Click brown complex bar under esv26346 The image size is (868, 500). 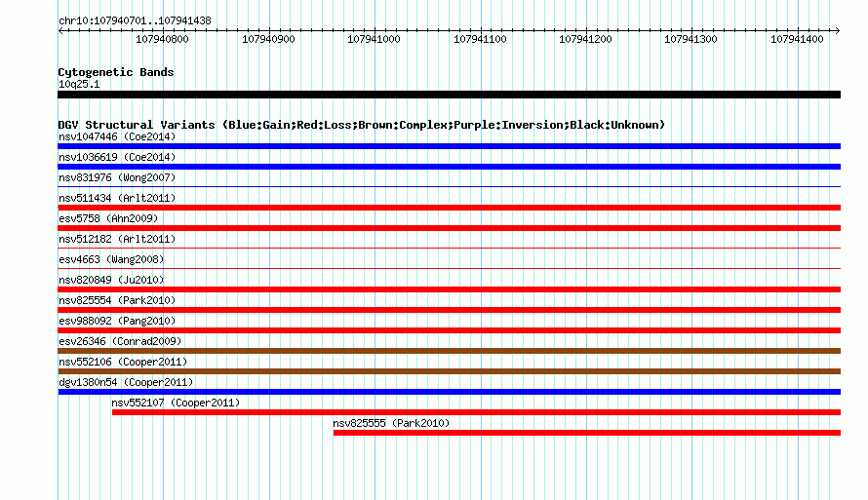click(449, 351)
